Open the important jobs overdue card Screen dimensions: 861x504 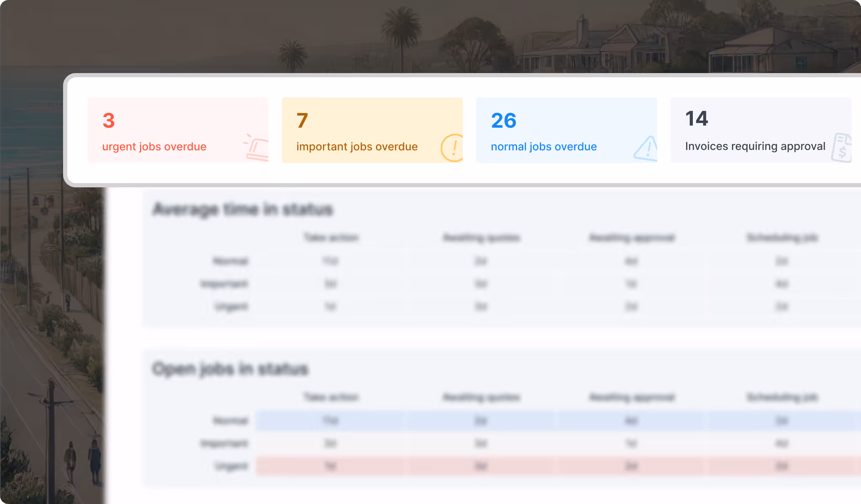tap(372, 130)
